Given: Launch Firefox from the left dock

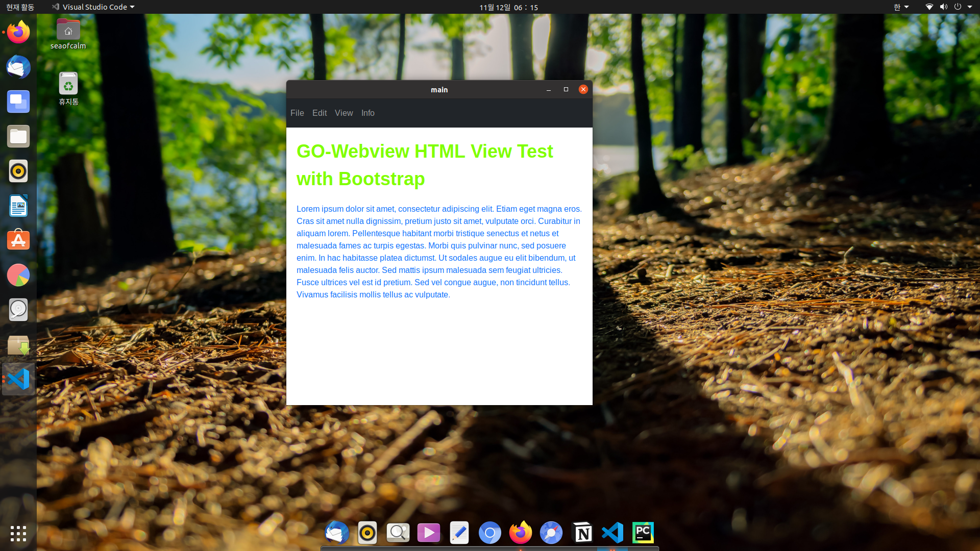Looking at the screenshot, I should [18, 33].
